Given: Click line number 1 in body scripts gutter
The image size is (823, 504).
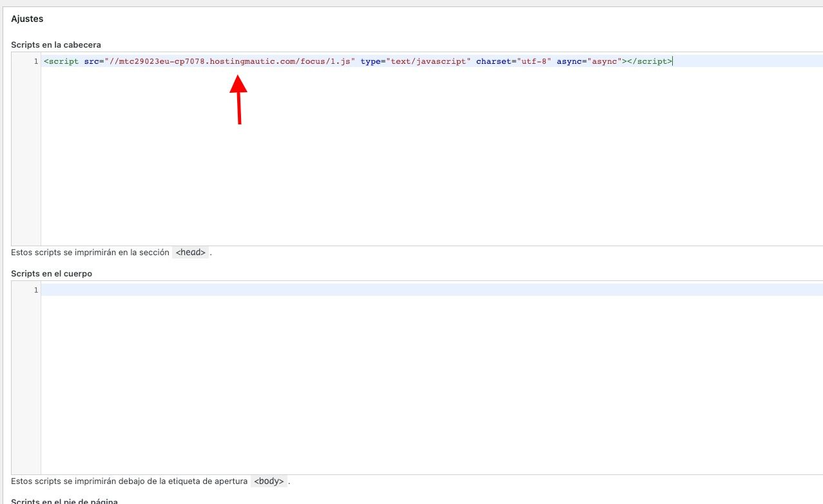Looking at the screenshot, I should click(x=35, y=290).
